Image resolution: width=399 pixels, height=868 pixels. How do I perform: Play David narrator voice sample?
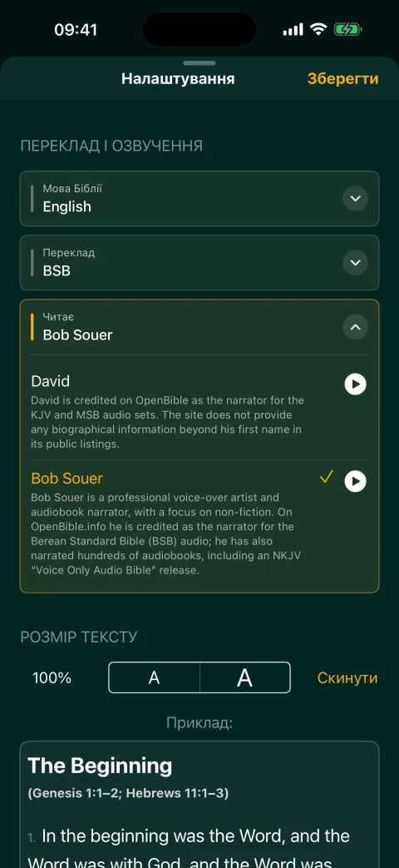click(355, 384)
